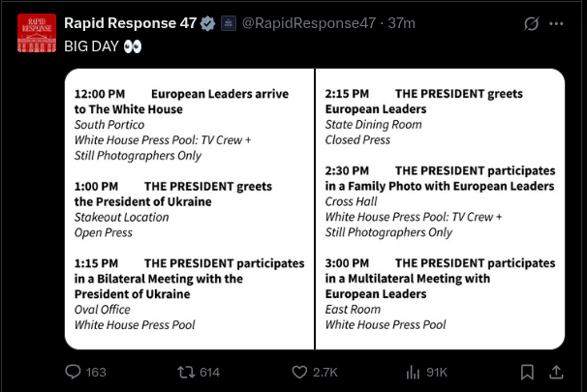Image resolution: width=587 pixels, height=392 pixels.
Task: Click the 37m post timestamp
Action: click(x=401, y=23)
